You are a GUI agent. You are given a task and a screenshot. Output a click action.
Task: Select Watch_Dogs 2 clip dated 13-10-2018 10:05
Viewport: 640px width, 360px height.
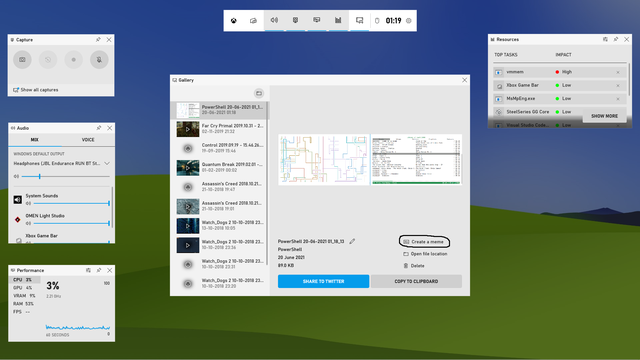tap(219, 225)
